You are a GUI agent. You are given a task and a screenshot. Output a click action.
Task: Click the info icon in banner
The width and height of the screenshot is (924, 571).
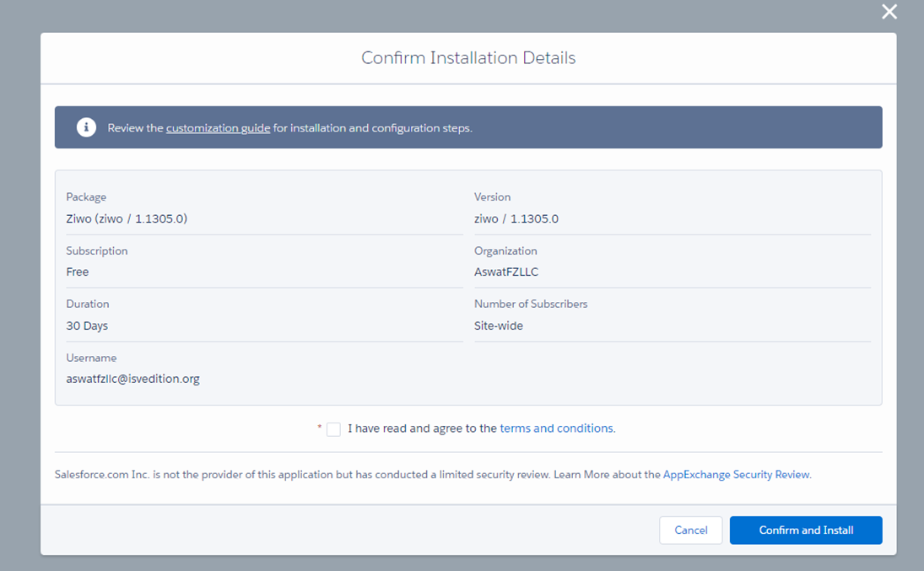(86, 127)
